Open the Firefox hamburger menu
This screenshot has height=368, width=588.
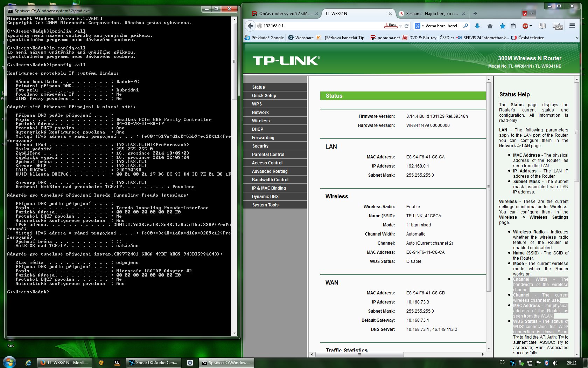pos(572,26)
